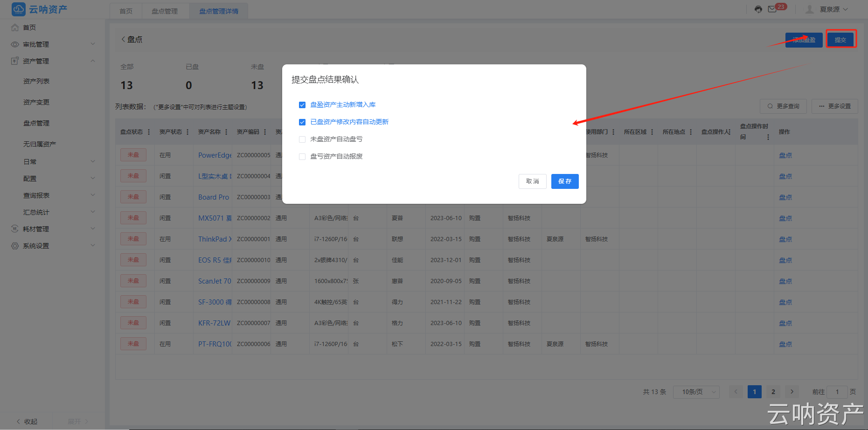Open ScanJet asset name link
The image size is (868, 430).
click(215, 281)
